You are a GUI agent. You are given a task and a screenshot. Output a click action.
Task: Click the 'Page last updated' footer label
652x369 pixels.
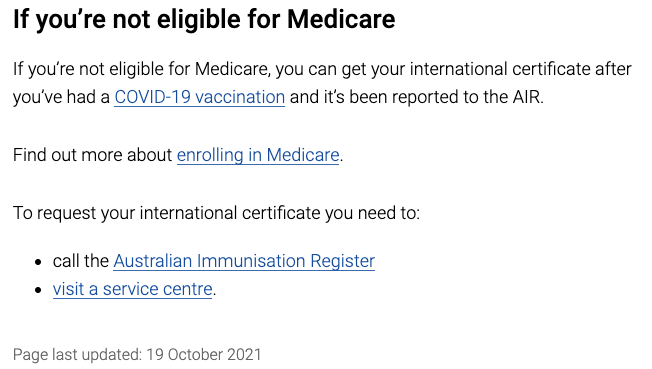(78, 354)
